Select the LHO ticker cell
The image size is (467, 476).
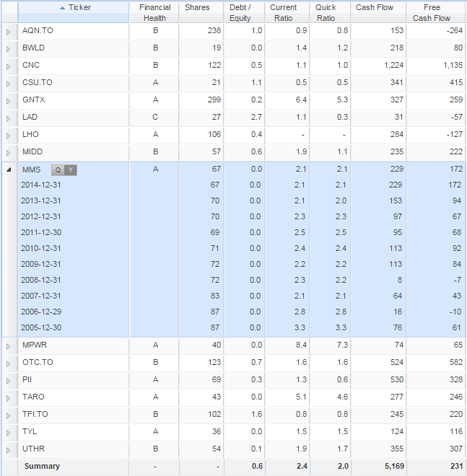point(74,134)
